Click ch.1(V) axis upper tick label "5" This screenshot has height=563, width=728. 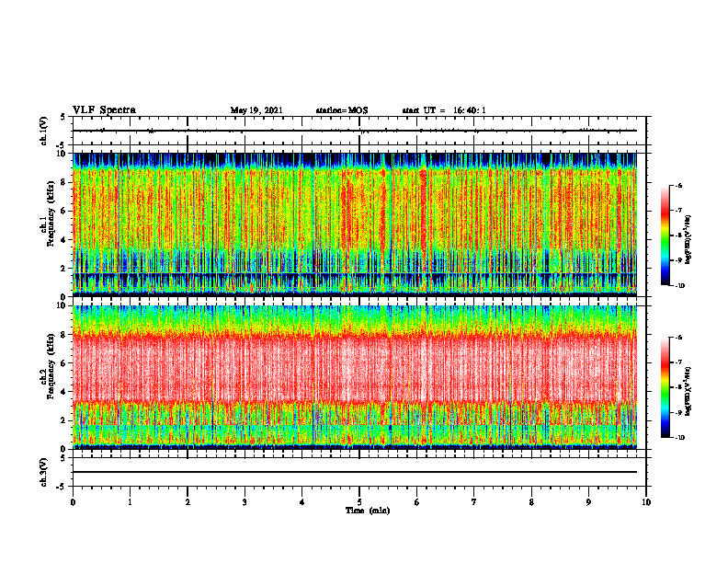point(63,117)
